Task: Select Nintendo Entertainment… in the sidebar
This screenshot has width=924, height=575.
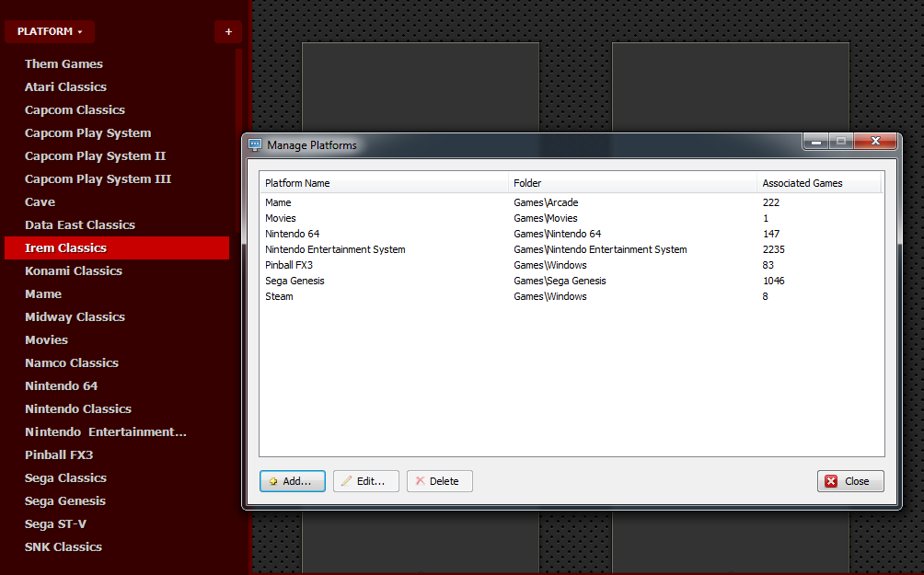Action: (x=106, y=431)
